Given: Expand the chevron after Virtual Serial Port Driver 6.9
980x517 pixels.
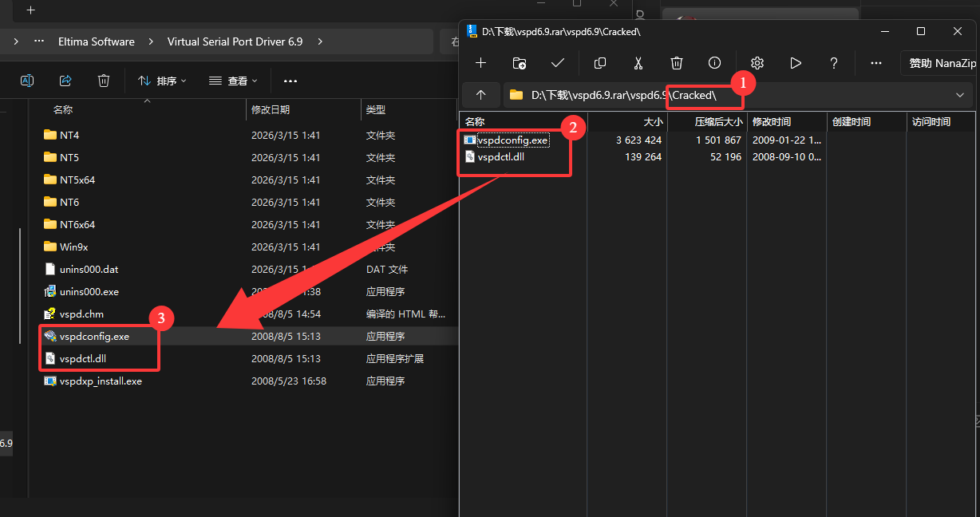Looking at the screenshot, I should (x=320, y=41).
